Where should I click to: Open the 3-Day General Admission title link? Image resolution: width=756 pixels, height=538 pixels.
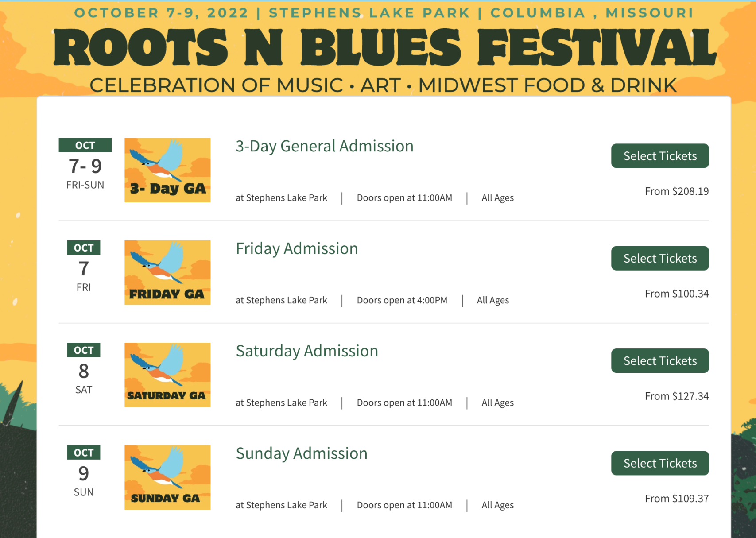pyautogui.click(x=324, y=146)
